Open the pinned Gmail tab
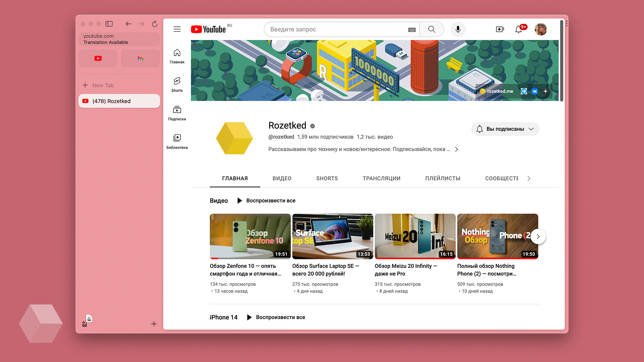 coord(141,58)
